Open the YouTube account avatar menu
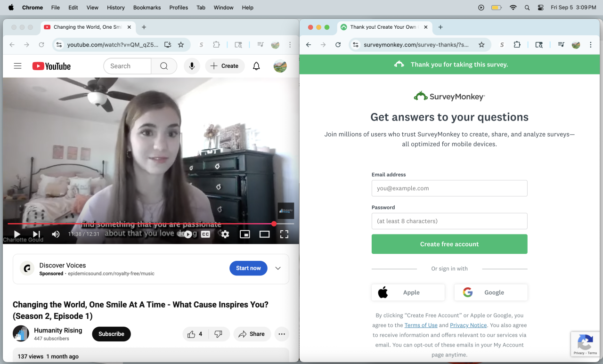The width and height of the screenshot is (603, 364). pos(280,66)
